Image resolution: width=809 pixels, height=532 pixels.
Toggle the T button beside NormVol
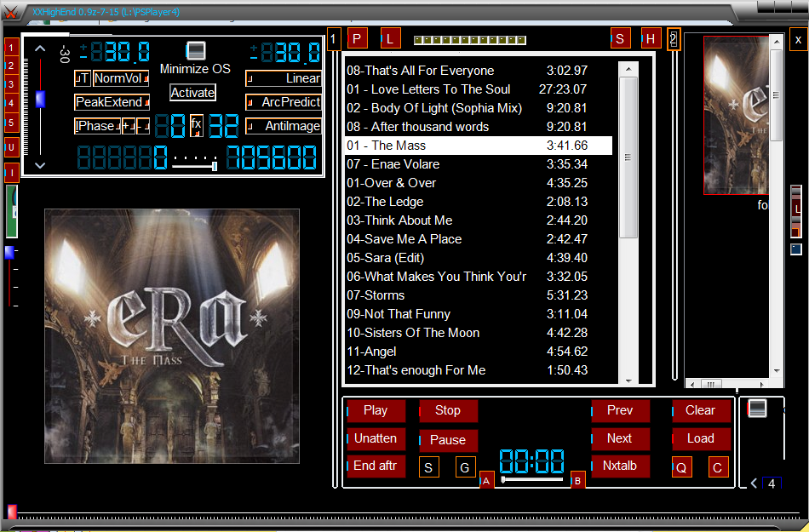point(83,78)
